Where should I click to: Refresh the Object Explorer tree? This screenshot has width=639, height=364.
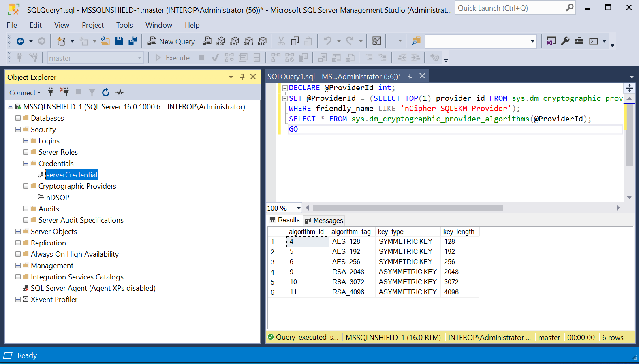click(x=106, y=92)
